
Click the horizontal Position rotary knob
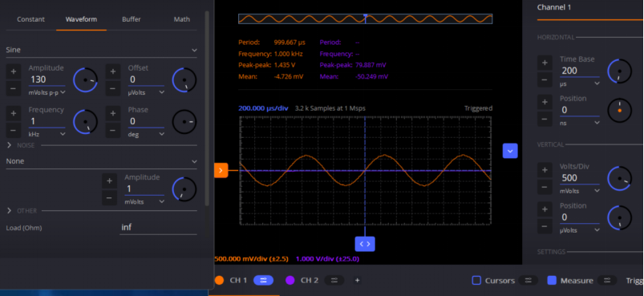pyautogui.click(x=619, y=111)
